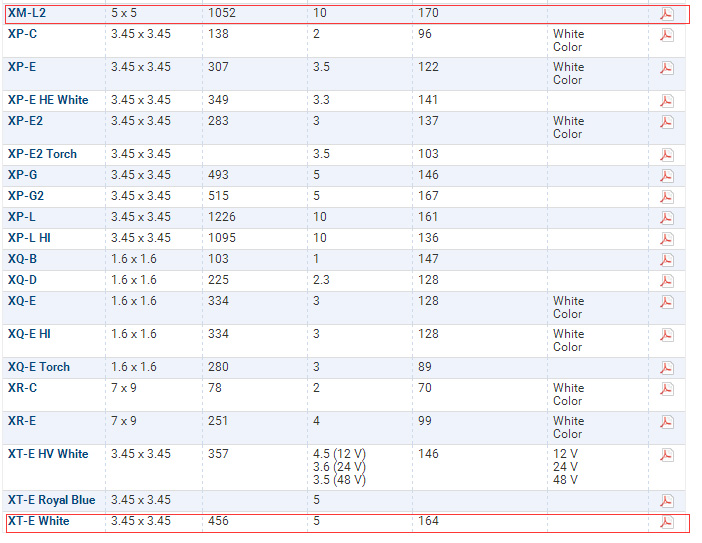702x543 pixels.
Task: Select the XQ-B product link
Action: coord(22,259)
